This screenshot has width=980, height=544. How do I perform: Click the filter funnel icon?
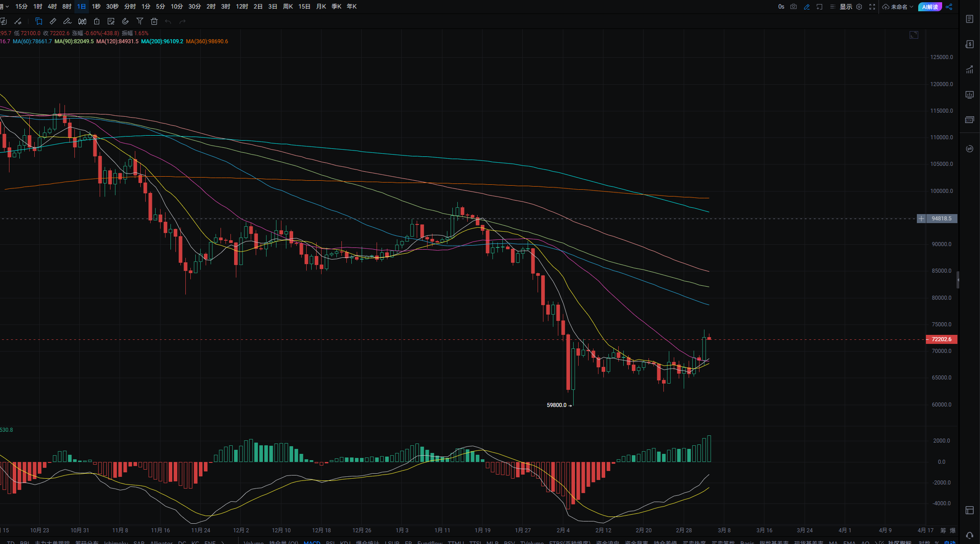click(x=140, y=21)
